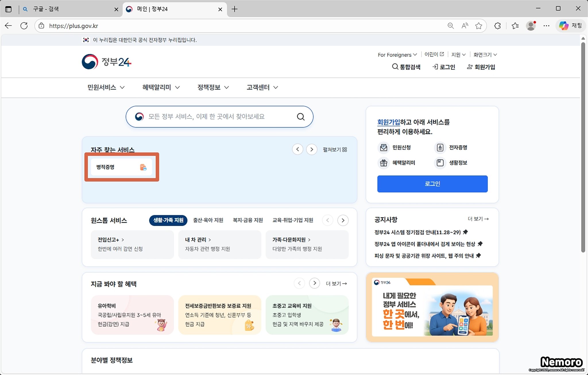Open the 회원가입 link in login panel
This screenshot has height=375, width=588.
click(388, 122)
